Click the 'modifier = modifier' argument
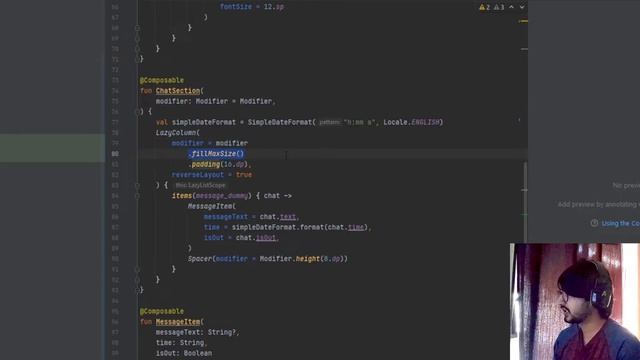Image resolution: width=640 pixels, height=360 pixels. click(209, 143)
